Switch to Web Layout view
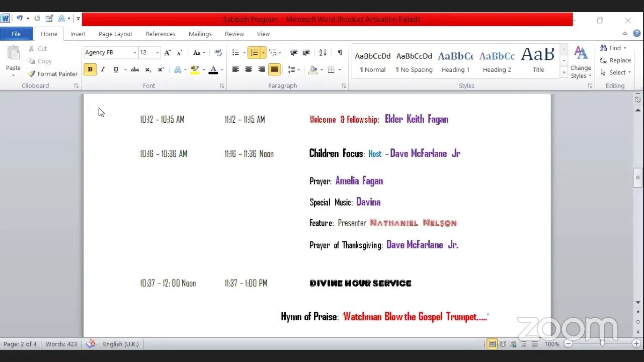This screenshot has height=362, width=644. [513, 344]
